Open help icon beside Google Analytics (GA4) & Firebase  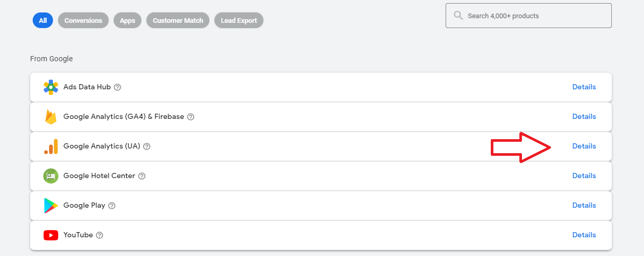[x=191, y=117]
